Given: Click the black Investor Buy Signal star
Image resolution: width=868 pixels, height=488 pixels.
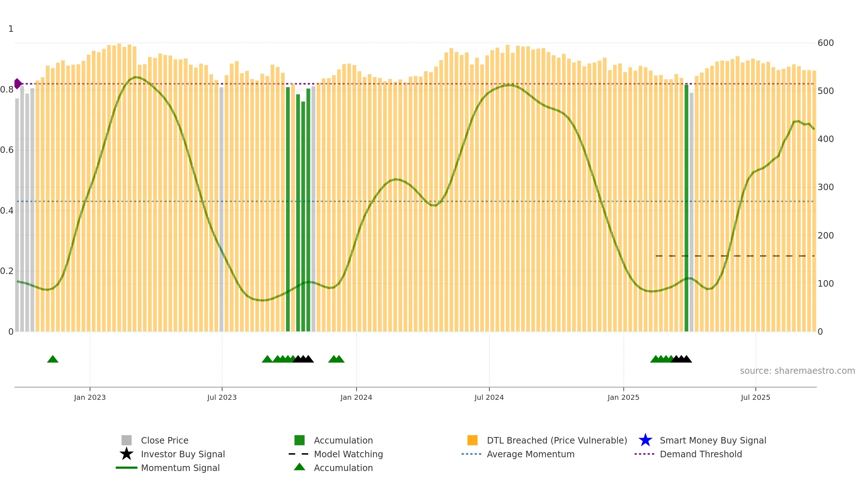Looking at the screenshot, I should coord(127,454).
